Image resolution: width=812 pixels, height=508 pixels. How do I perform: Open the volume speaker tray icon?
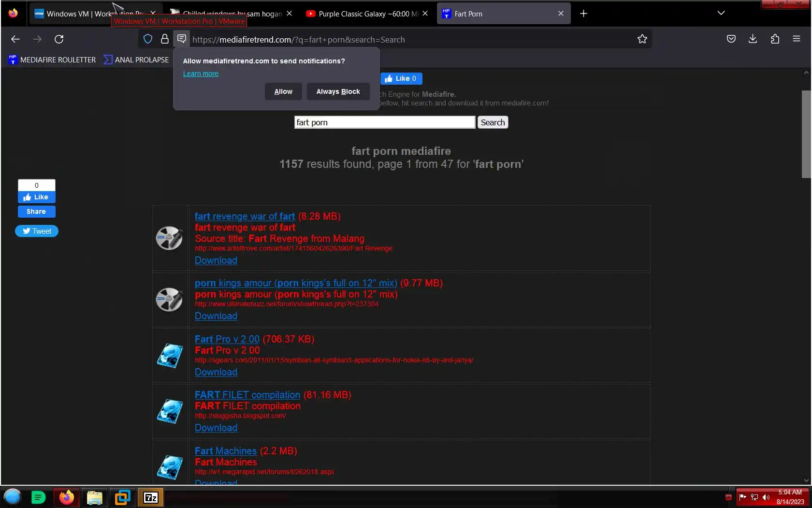click(x=766, y=497)
